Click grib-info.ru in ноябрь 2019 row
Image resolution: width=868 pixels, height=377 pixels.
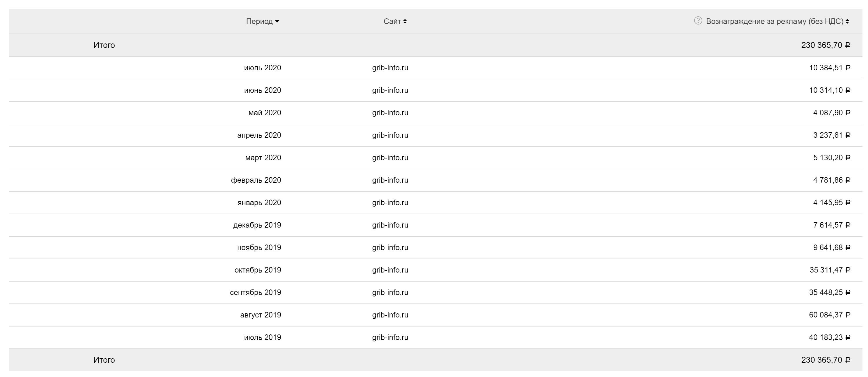pyautogui.click(x=390, y=247)
